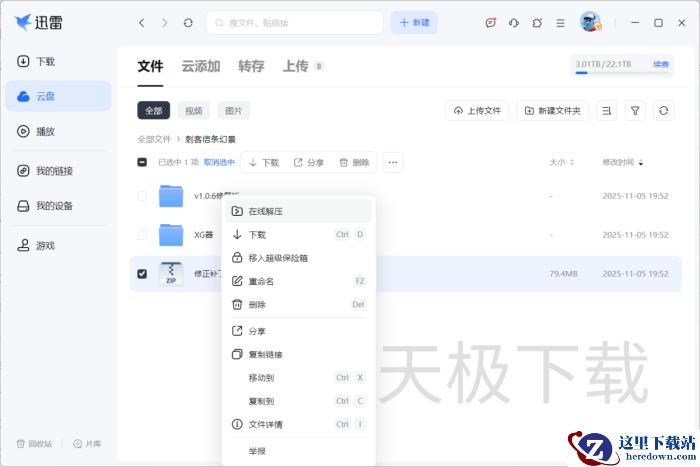Image resolution: width=700 pixels, height=467 pixels.
Task: Filter by 视频 category
Action: pyautogui.click(x=194, y=111)
